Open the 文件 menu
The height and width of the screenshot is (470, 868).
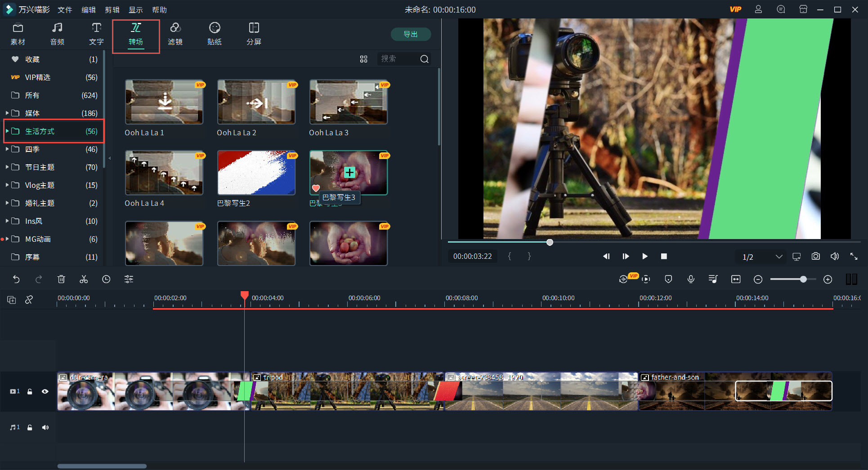pyautogui.click(x=65, y=9)
